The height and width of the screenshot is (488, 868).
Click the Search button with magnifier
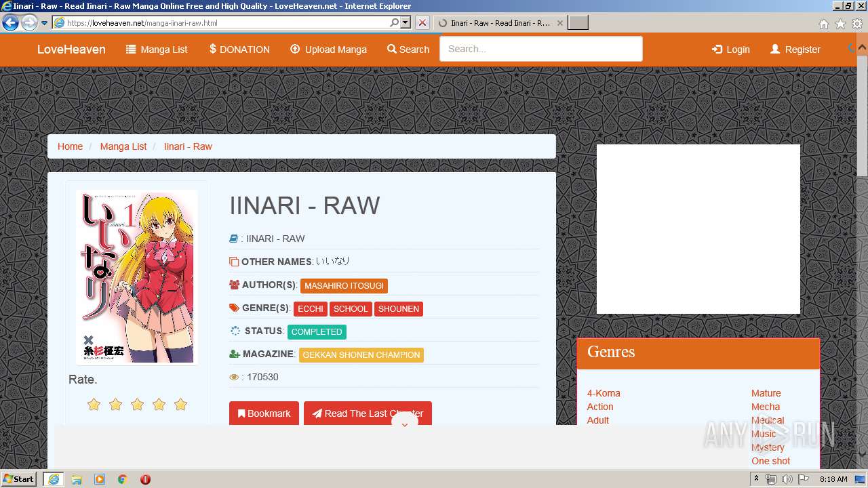point(408,49)
